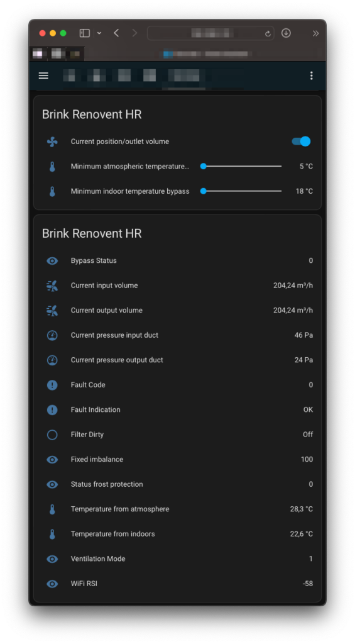
Task: Go back in browser history
Action: [117, 33]
